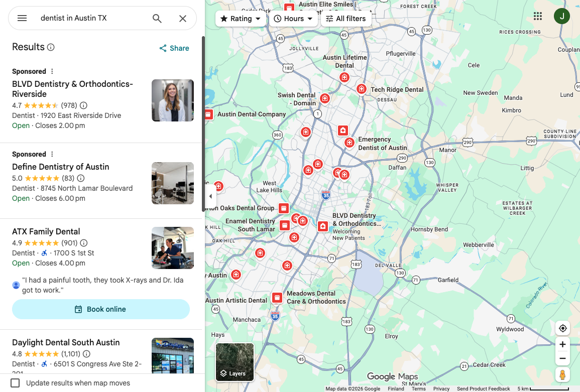Click the Finland region link
Screen dimensions: 580x392
pos(396,388)
